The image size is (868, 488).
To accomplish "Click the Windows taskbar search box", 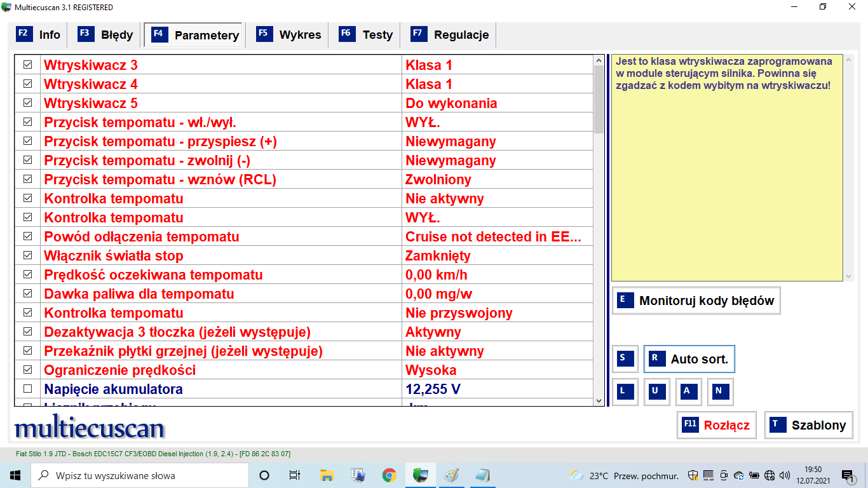I will [x=140, y=475].
